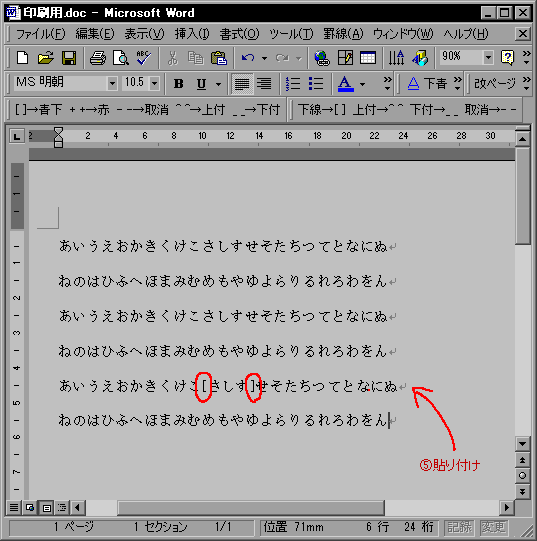Screen dimensions: 537x541
Task: Change text direction icon
Action: pyautogui.click(x=397, y=58)
